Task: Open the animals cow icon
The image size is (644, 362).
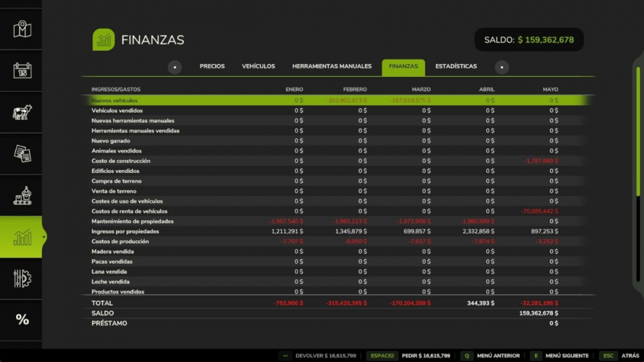Action: [22, 112]
